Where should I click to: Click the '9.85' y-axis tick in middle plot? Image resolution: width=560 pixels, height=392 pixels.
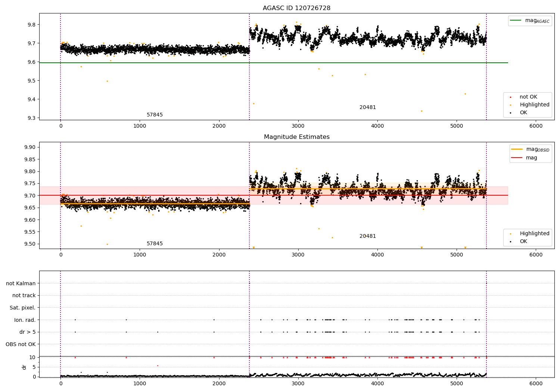coord(30,159)
